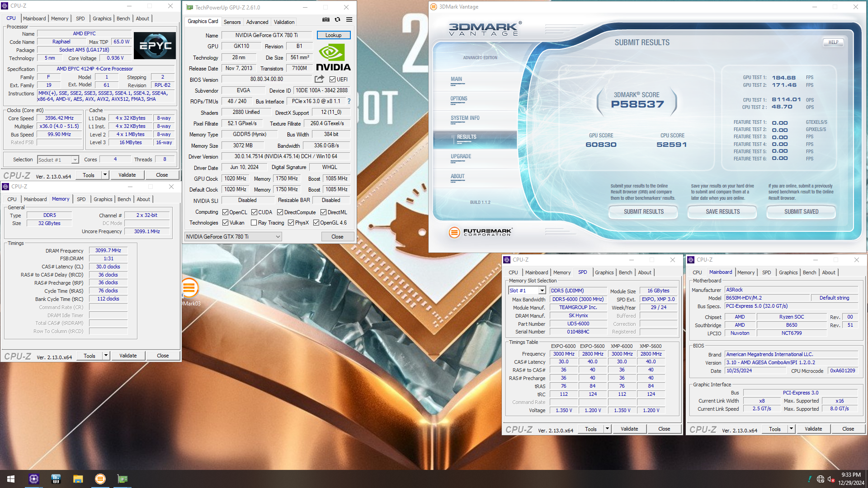This screenshot has width=868, height=488.
Task: Click 3DMark Vantage taskbar icon
Action: [100, 479]
